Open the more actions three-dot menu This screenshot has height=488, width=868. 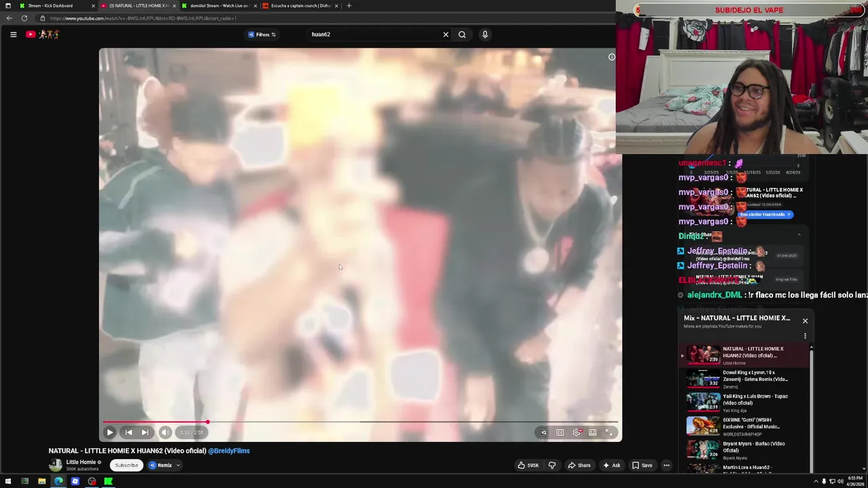tap(667, 465)
